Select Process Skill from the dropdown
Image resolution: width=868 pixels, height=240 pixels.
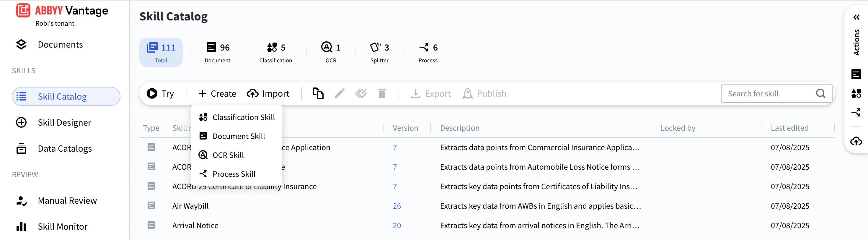[234, 174]
